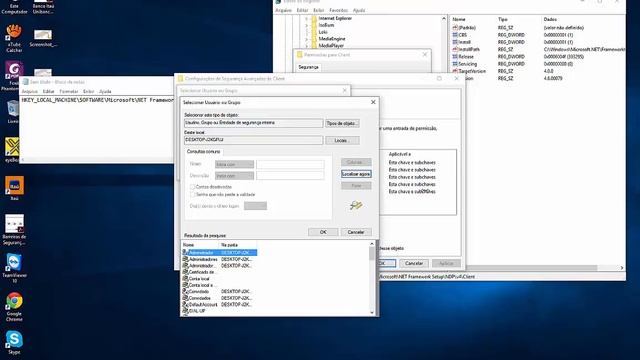Toggle Senha que não perde a validade checkbox

click(x=192, y=194)
